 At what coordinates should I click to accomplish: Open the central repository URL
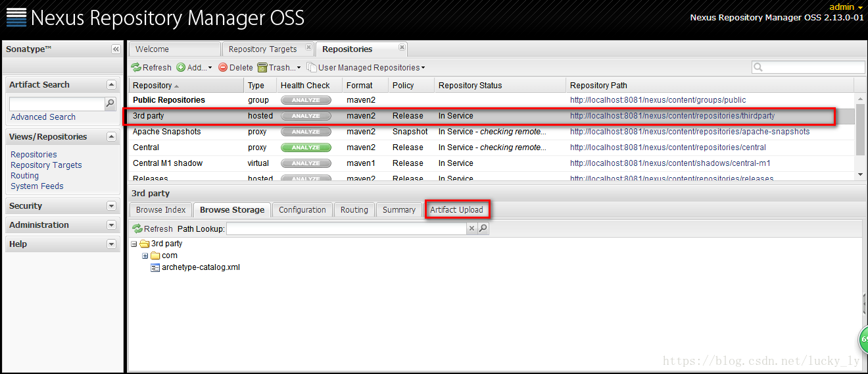667,147
